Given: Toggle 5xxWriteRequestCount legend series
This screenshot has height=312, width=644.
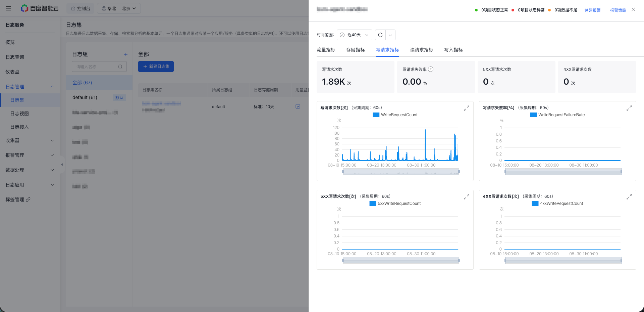Looking at the screenshot, I should 395,204.
